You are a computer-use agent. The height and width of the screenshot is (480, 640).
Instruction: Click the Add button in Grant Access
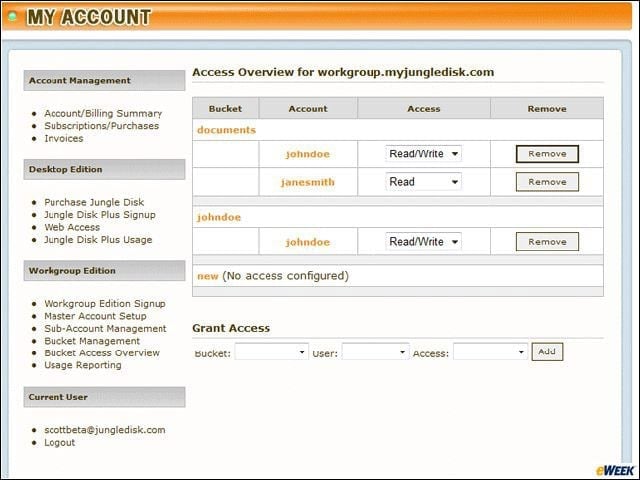click(x=547, y=352)
